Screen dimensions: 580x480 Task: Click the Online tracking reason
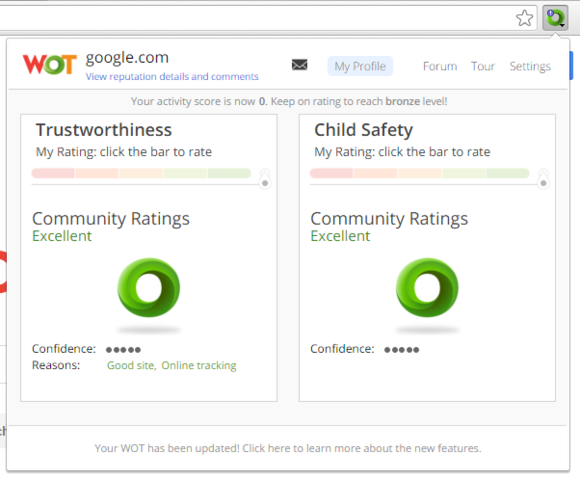pos(199,365)
